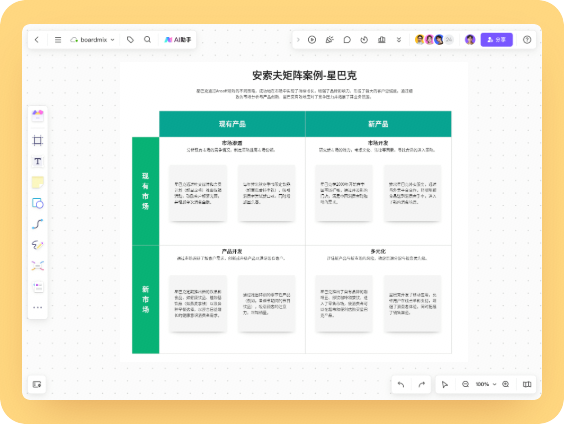
Task: Collapse the right toolbar with the chevron
Action: click(298, 40)
